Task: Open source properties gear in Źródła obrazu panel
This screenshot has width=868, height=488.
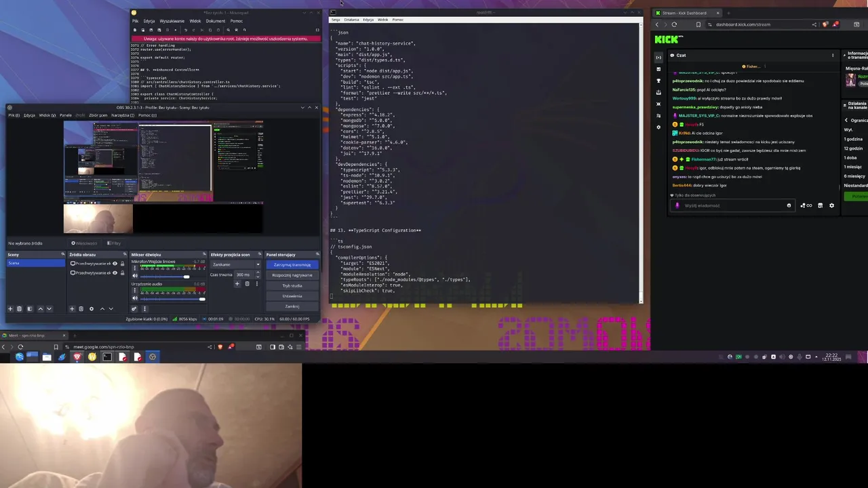Action: tap(92, 309)
